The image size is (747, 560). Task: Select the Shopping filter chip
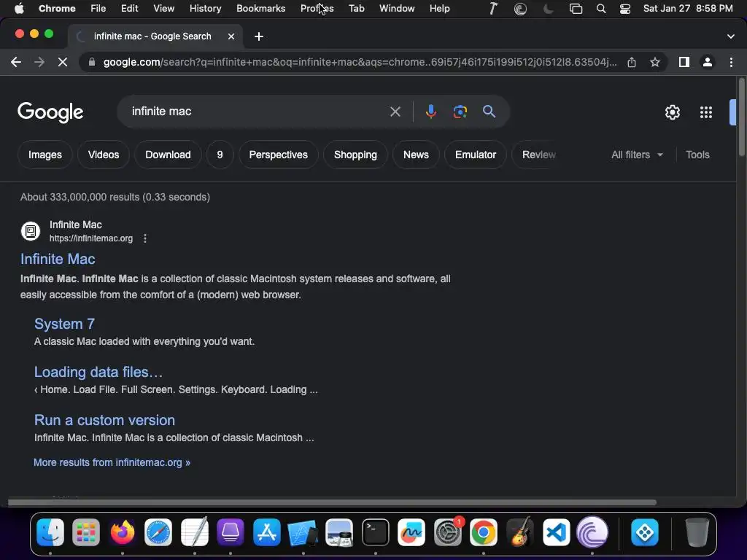point(355,155)
